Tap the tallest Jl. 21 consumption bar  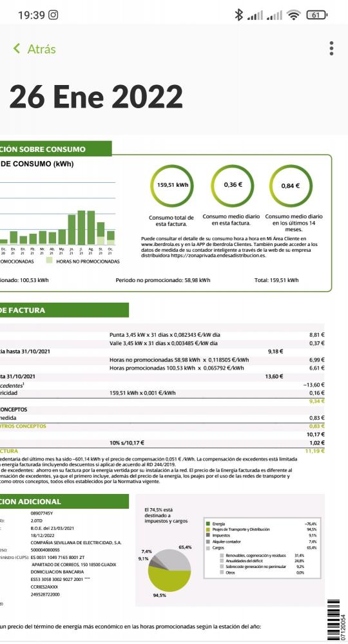(81, 227)
